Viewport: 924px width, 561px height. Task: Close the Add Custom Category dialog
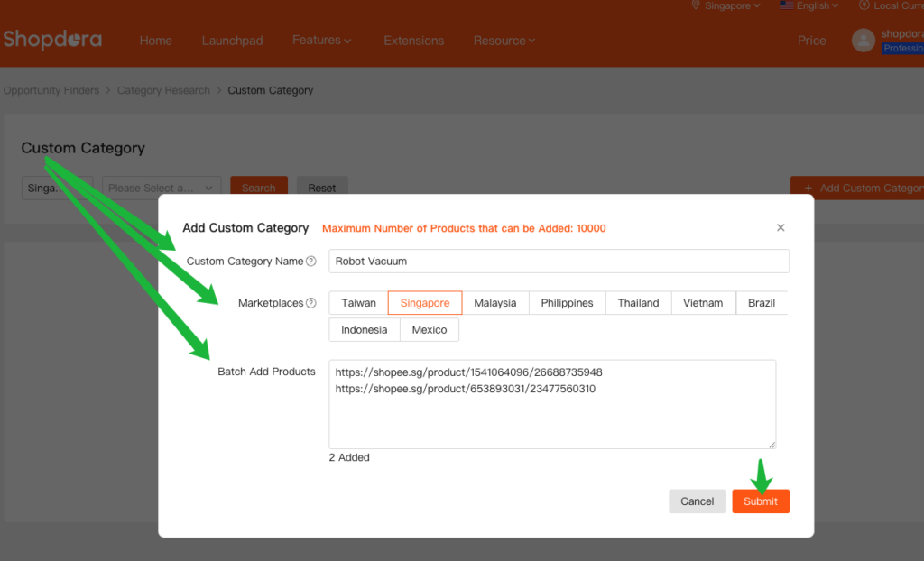[781, 228]
